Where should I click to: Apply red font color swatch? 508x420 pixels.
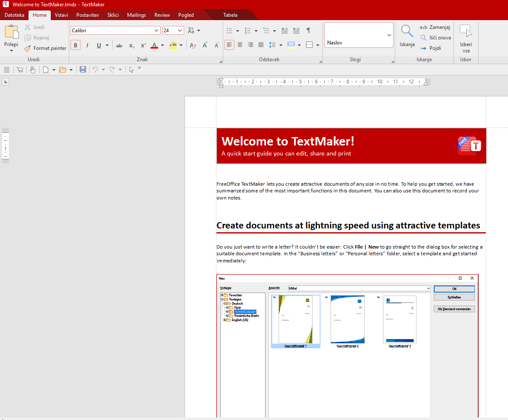(x=154, y=45)
